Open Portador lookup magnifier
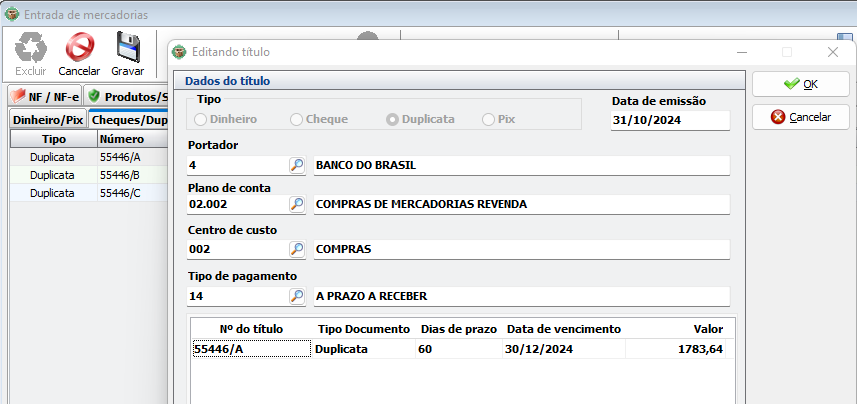This screenshot has height=404, width=857. coord(297,165)
